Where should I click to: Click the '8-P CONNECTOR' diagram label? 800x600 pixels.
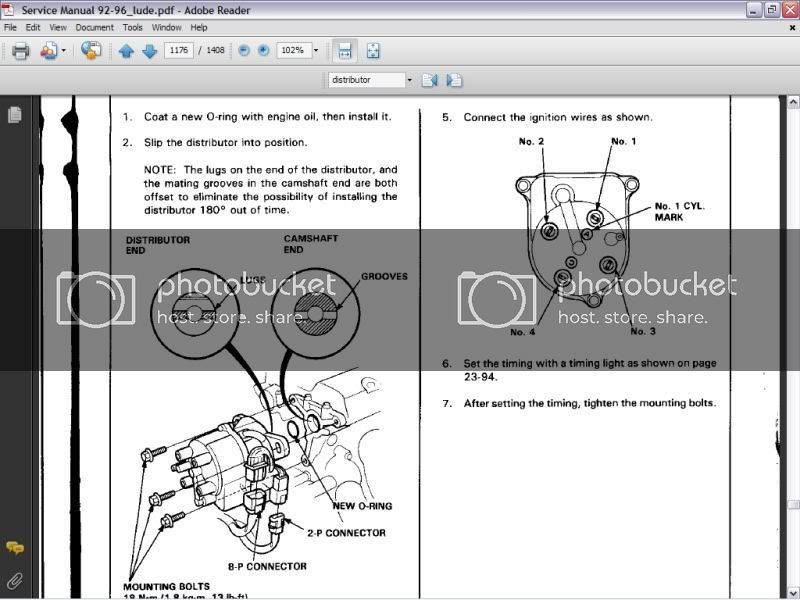(267, 566)
